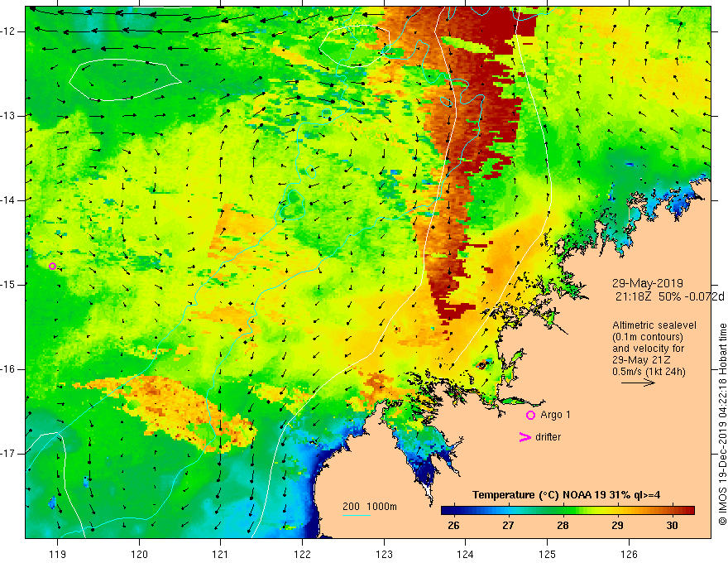Image resolution: width=728 pixels, height=563 pixels.
Task: Click longitude label 119 on bottom axis
Action: 57,554
